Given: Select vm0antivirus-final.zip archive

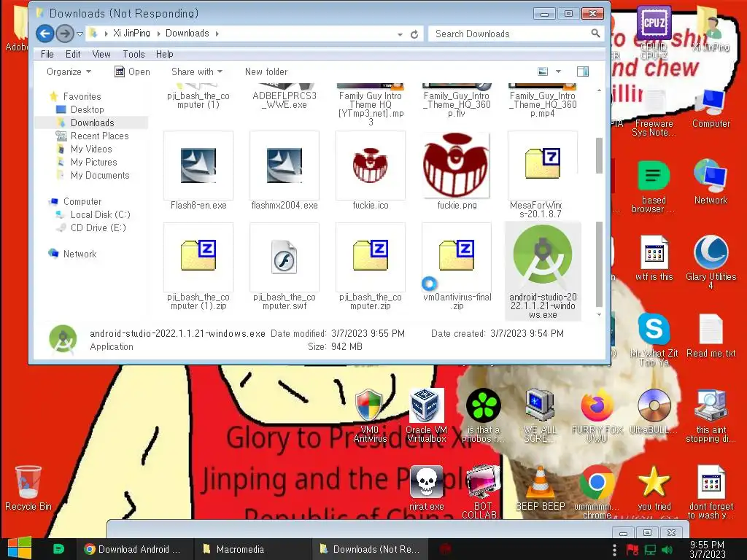Looking at the screenshot, I should point(457,255).
